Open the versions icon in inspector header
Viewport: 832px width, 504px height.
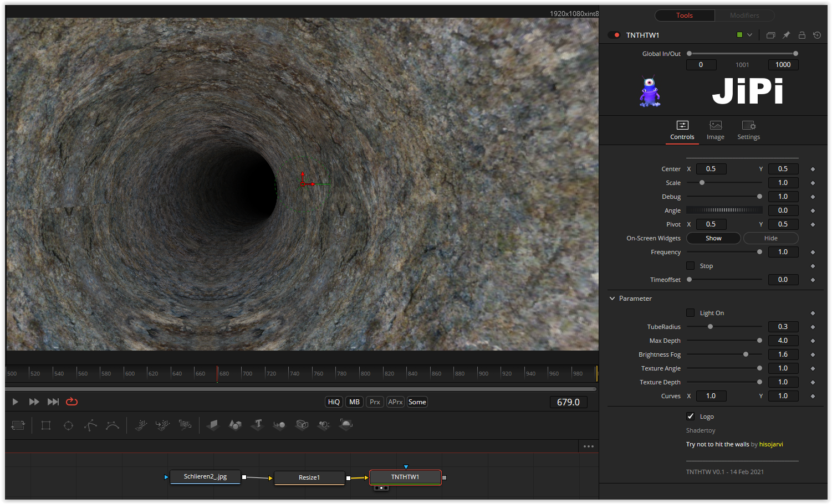point(770,35)
